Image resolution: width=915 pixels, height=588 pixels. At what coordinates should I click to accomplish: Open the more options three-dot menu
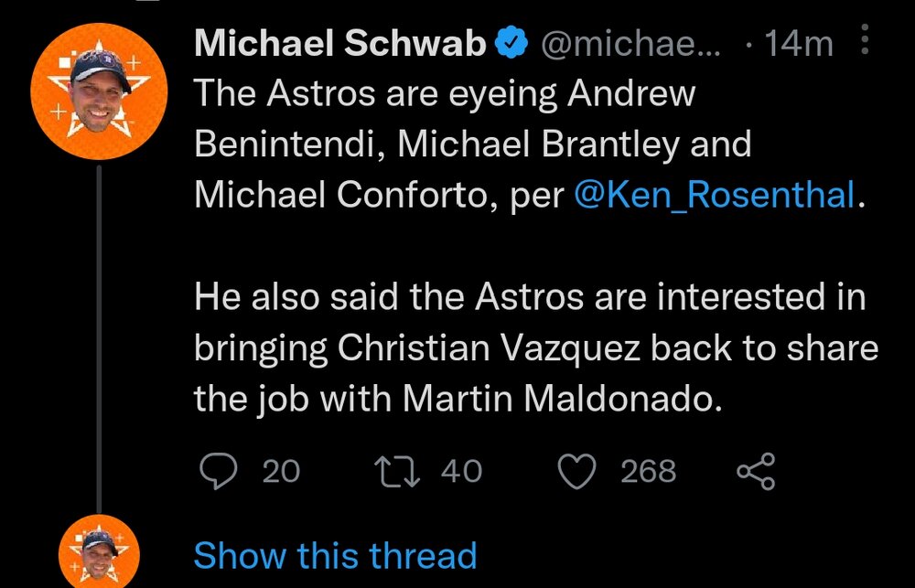867,41
